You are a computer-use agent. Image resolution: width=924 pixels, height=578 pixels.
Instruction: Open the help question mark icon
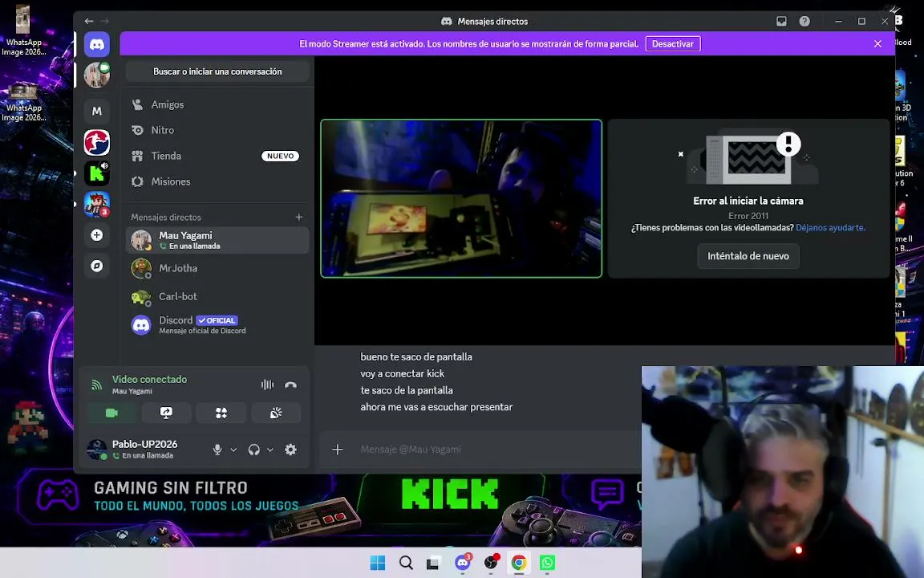coord(804,21)
